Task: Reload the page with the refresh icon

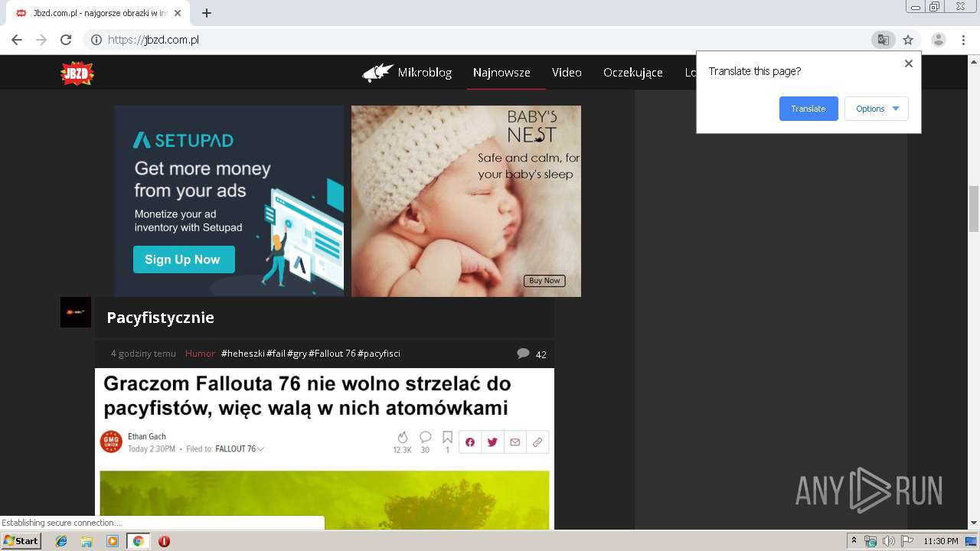Action: point(66,40)
